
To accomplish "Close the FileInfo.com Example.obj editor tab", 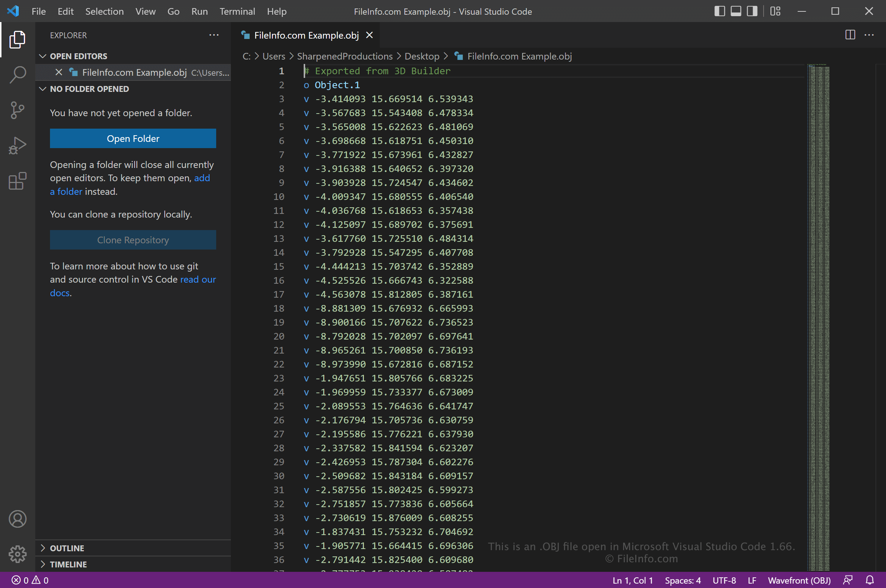I will tap(369, 35).
